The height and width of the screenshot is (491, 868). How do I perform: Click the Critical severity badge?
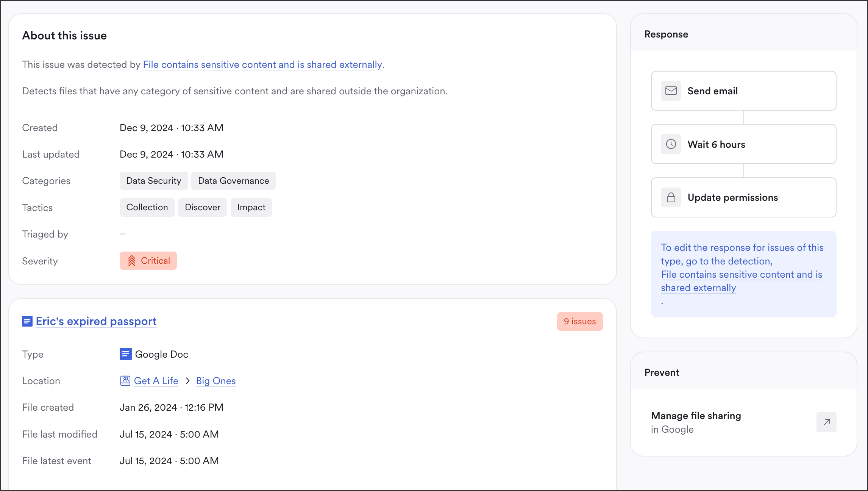[148, 261]
